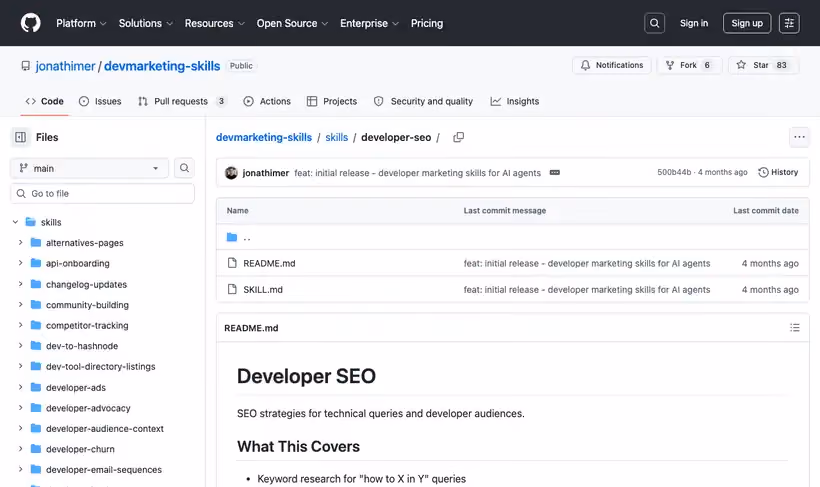Open developer-email-sequences folder in tree

point(104,469)
